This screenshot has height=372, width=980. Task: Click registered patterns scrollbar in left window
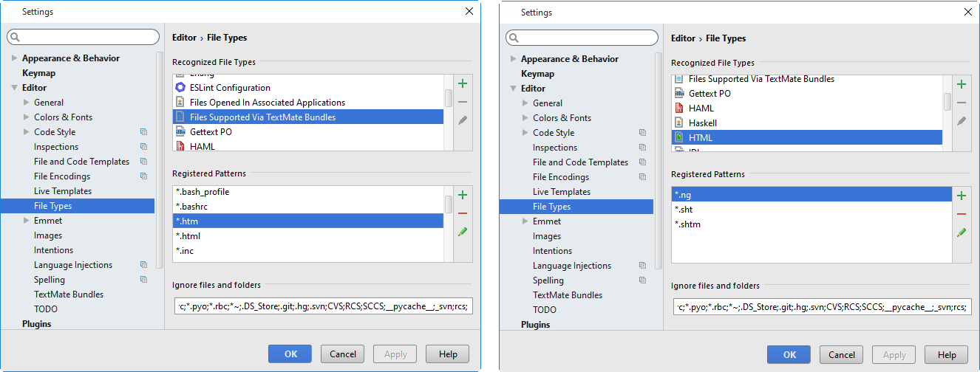pyautogui.click(x=448, y=204)
